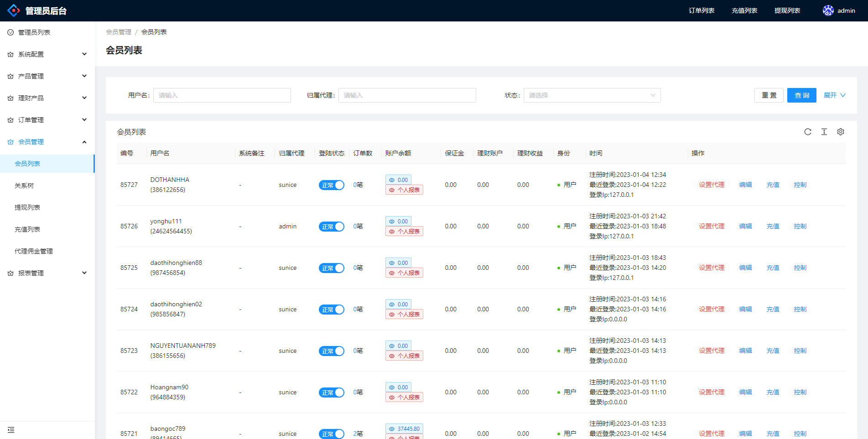Switch to 充值列表 from the top menu
This screenshot has width=868, height=439.
tap(744, 10)
